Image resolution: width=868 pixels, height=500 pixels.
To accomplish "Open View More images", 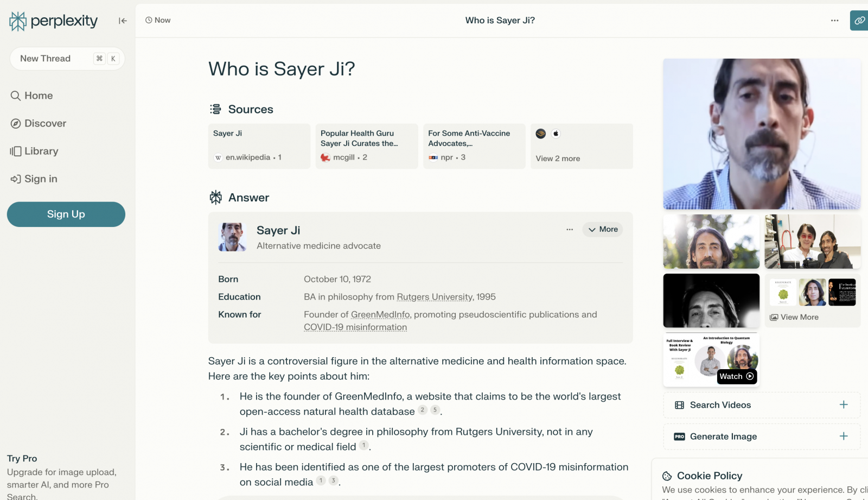I will (x=813, y=300).
